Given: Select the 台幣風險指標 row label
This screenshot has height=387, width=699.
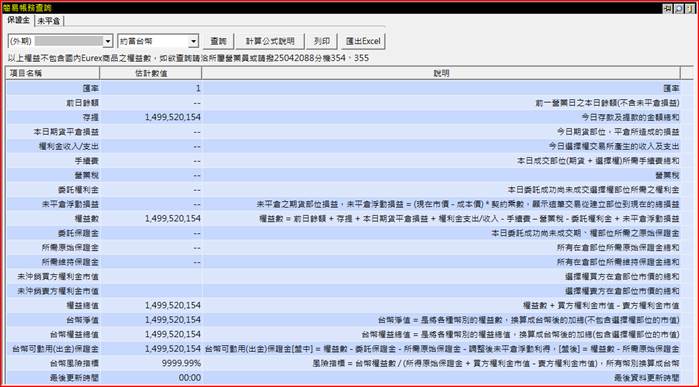Looking at the screenshot, I should (x=75, y=363).
